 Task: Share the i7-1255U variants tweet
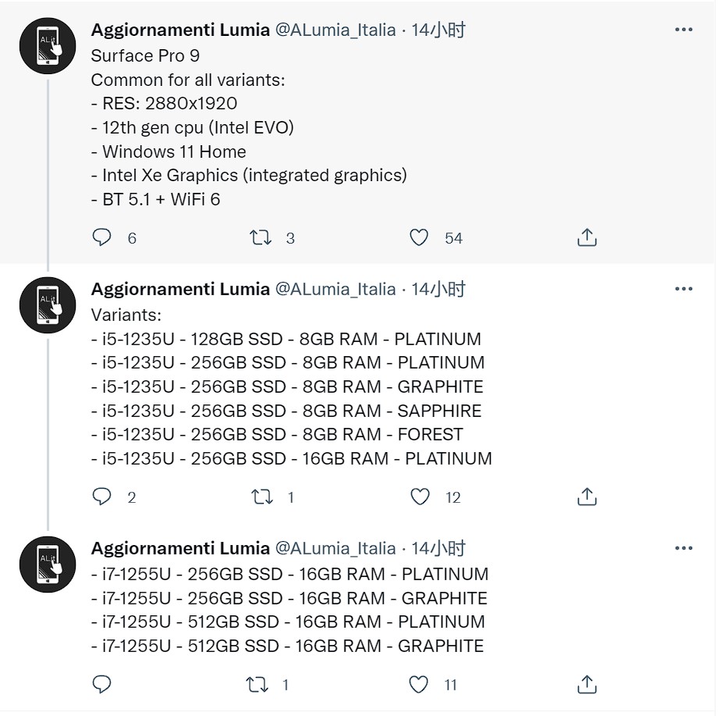pos(587,684)
